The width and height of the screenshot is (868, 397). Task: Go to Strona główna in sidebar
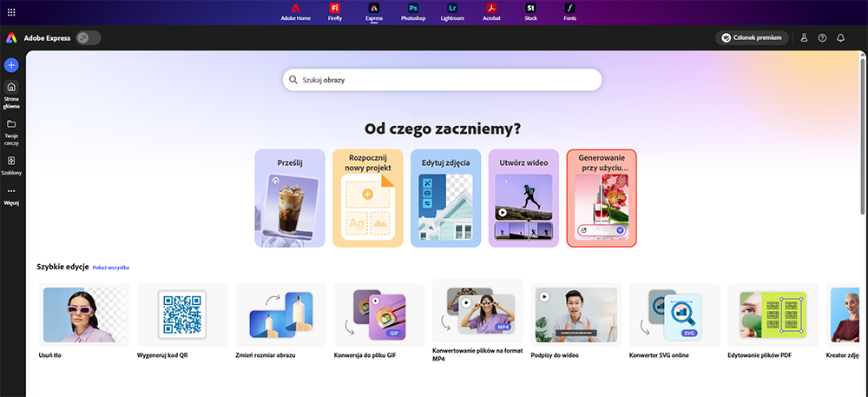(11, 94)
